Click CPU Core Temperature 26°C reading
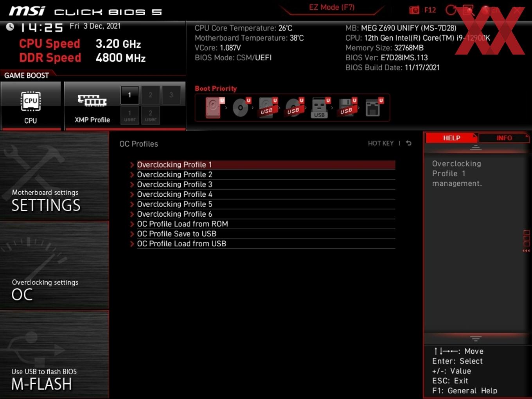Viewport: 532px width, 399px height. click(244, 28)
